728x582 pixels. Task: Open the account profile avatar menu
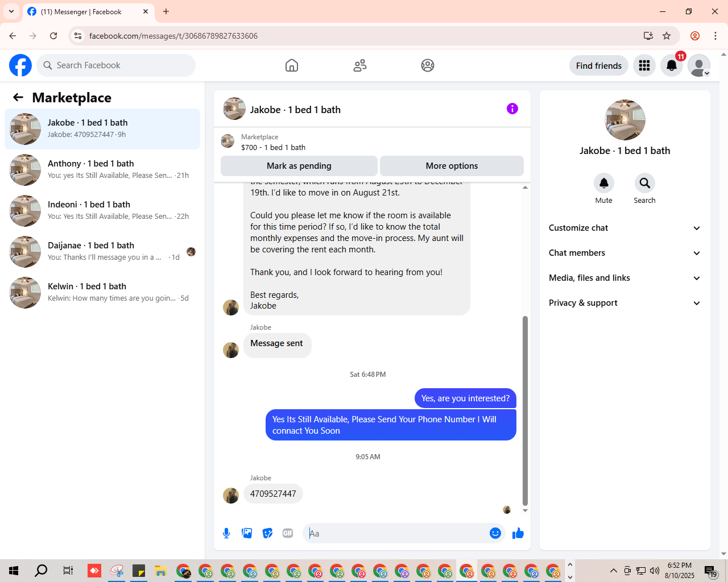pyautogui.click(x=699, y=65)
